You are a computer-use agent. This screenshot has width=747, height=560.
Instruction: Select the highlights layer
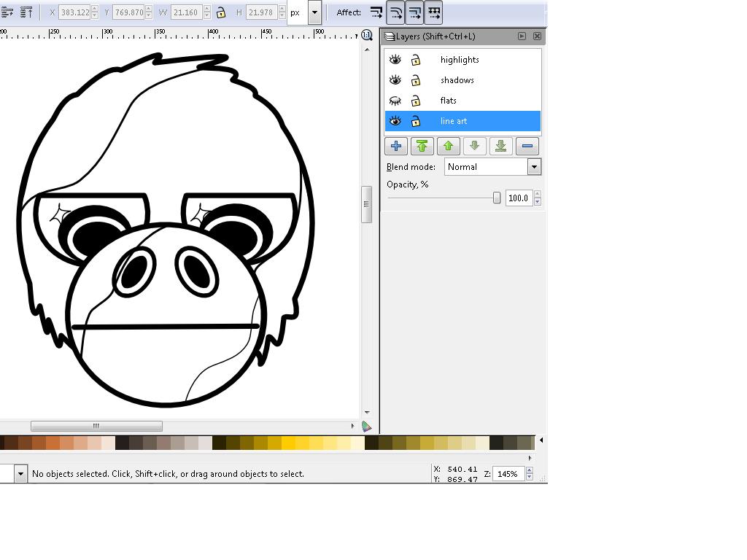pos(460,60)
